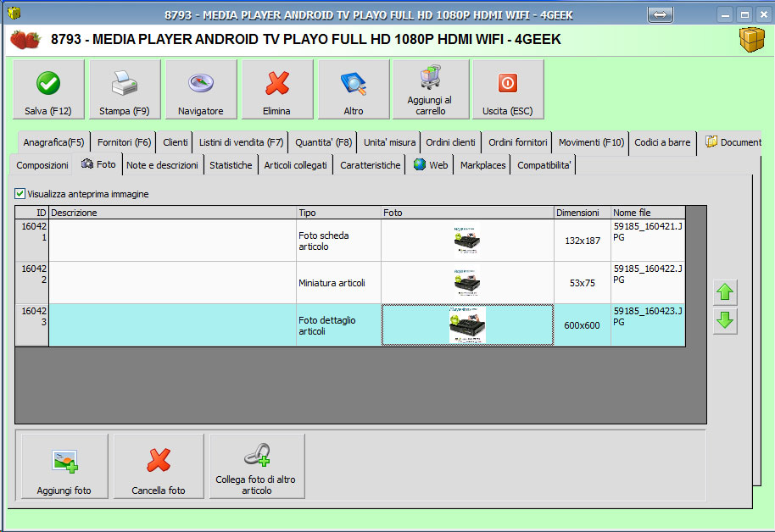Open Unita' misura tab

point(389,143)
